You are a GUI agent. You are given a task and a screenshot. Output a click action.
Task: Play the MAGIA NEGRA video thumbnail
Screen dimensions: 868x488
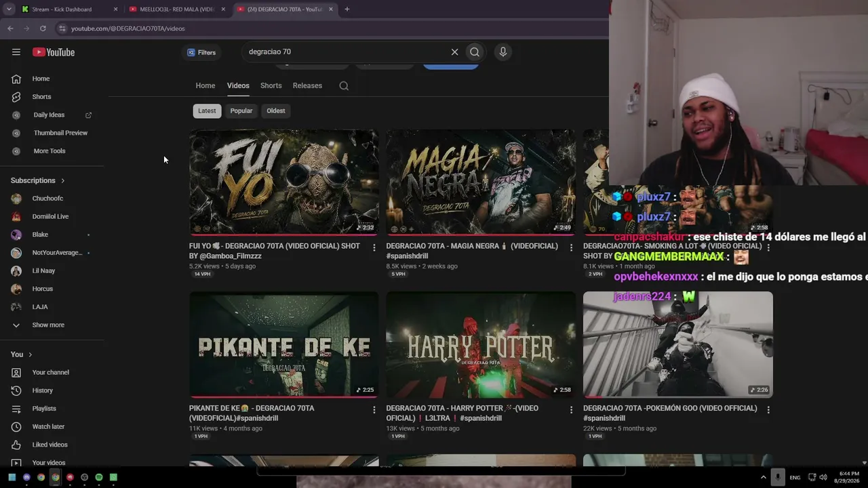click(x=481, y=182)
